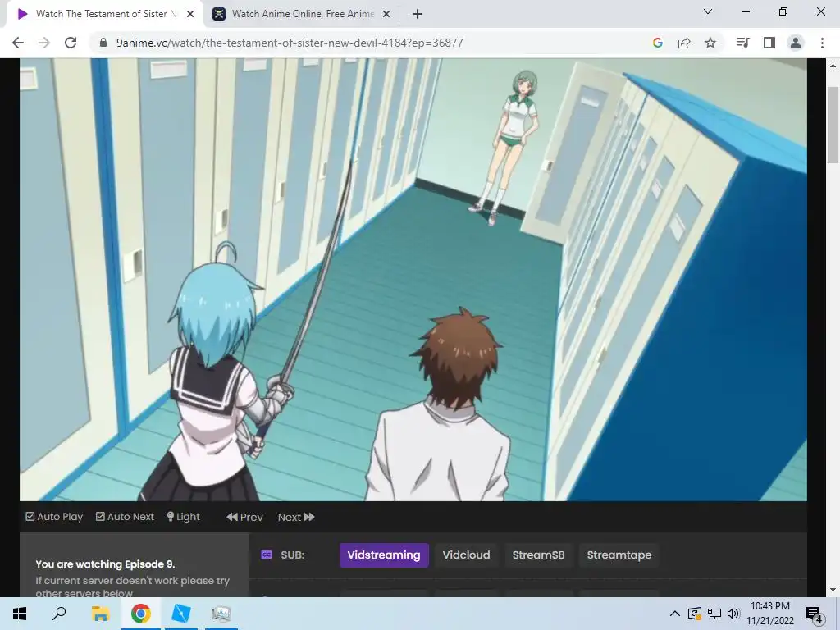Open the volume tray icon
840x630 pixels.
733,614
